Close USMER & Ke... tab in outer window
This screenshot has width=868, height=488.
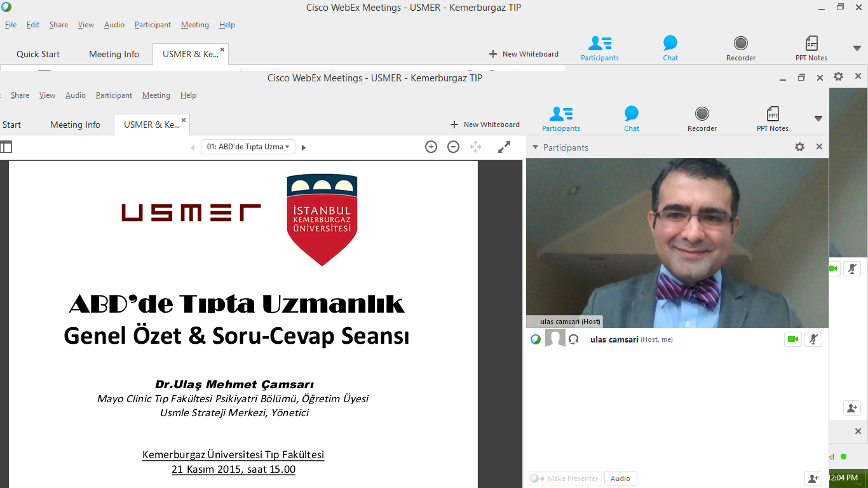coord(222,50)
